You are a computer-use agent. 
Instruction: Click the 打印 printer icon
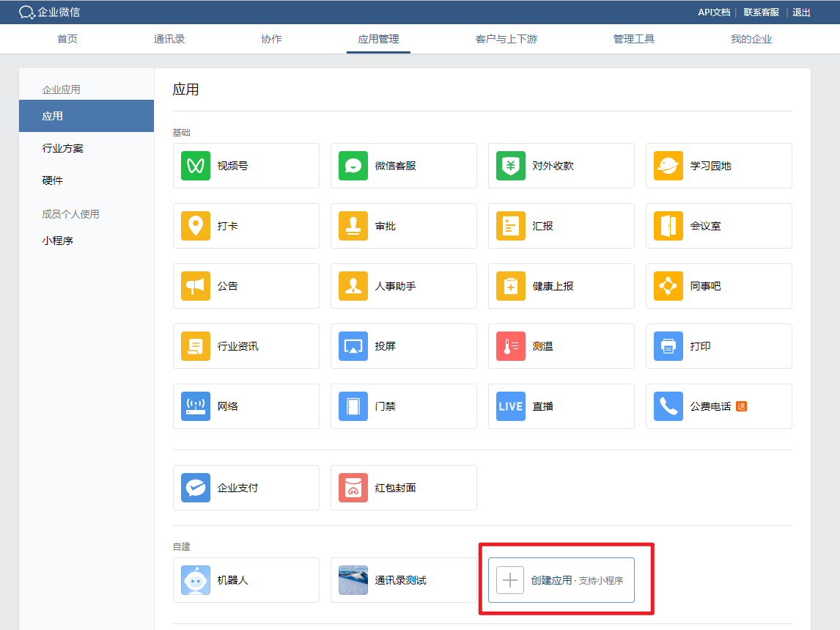668,346
